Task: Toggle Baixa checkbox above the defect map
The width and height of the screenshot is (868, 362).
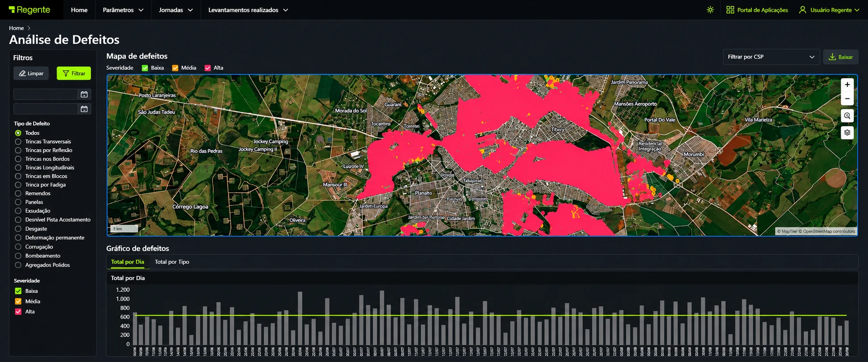Action: click(x=145, y=68)
